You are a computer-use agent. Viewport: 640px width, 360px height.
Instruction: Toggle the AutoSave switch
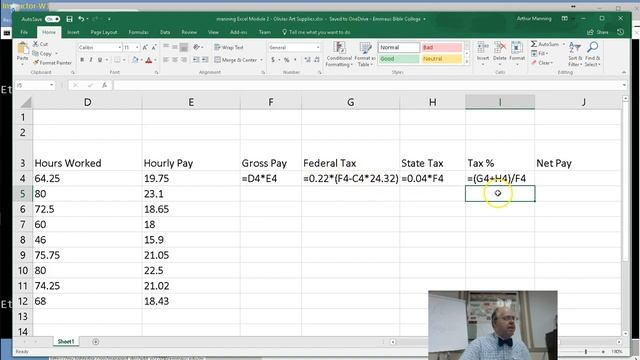[x=52, y=19]
